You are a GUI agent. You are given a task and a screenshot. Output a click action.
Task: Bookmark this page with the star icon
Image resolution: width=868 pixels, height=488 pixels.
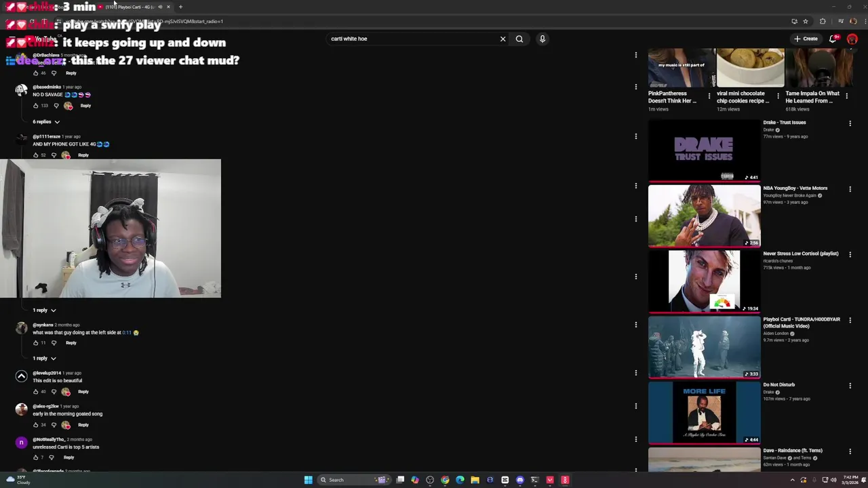point(806,21)
